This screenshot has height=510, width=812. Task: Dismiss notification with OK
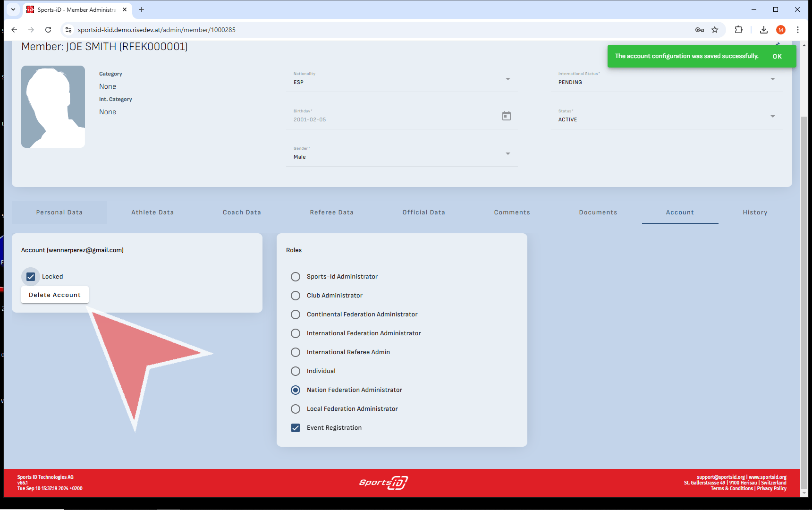[x=777, y=56]
